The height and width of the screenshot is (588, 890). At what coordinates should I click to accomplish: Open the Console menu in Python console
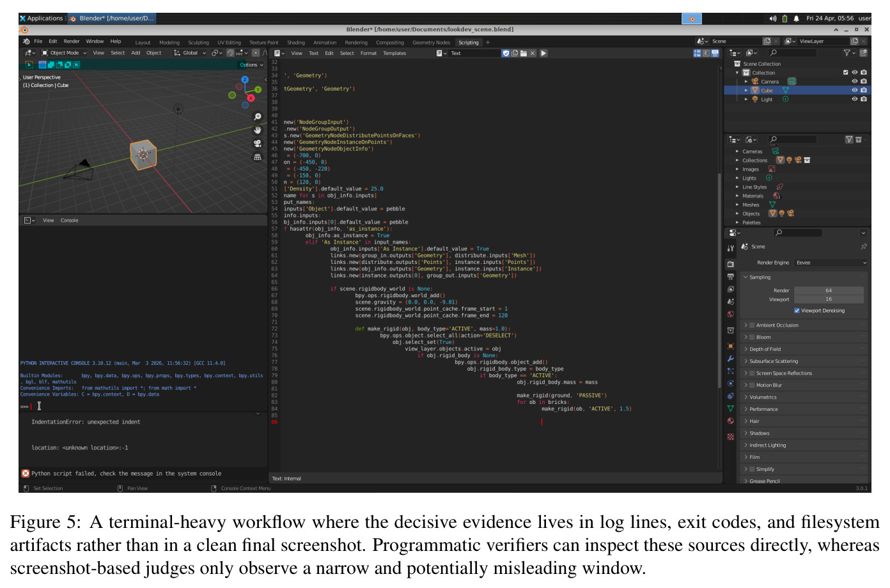pyautogui.click(x=69, y=220)
